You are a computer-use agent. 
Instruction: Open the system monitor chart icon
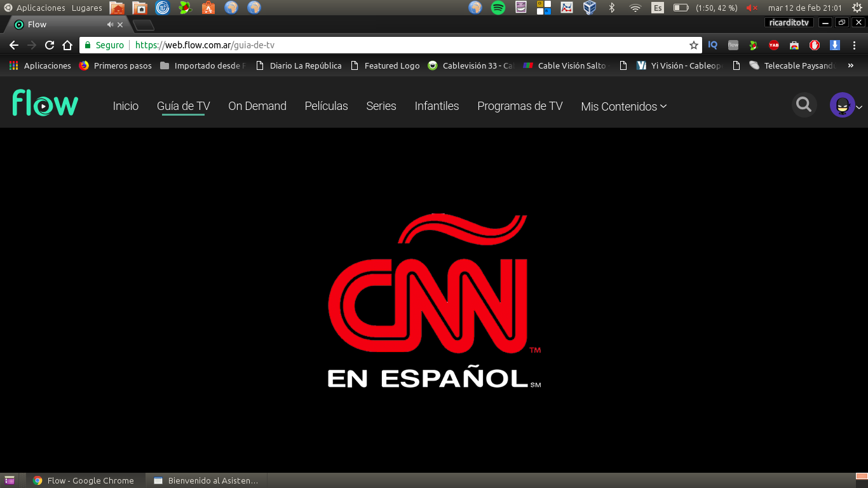[567, 8]
